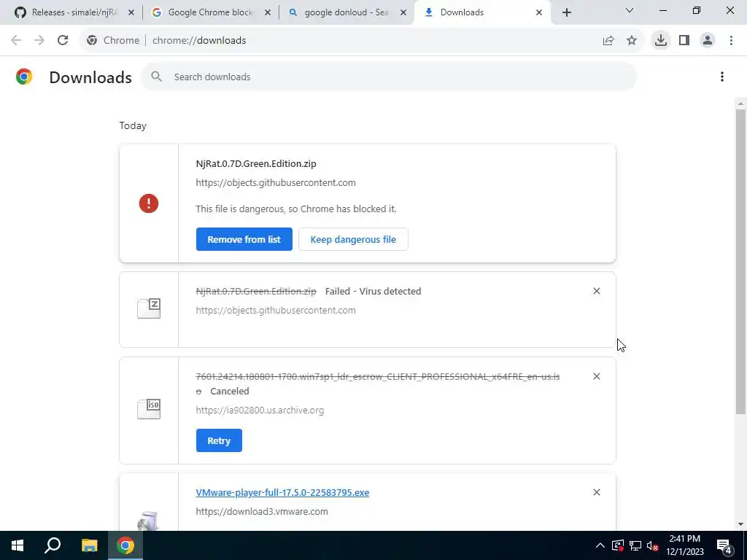This screenshot has height=560, width=747.
Task: Close the Releases simalei/njRAT tab
Action: (x=131, y=12)
